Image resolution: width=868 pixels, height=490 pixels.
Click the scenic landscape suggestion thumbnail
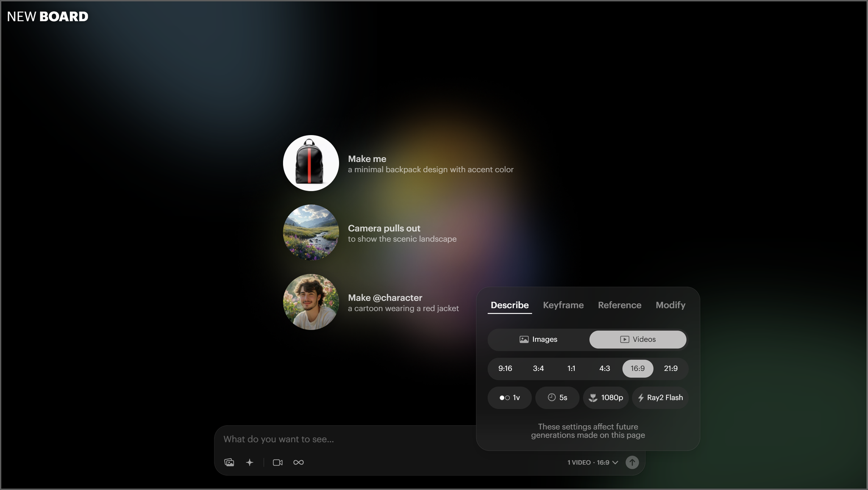coord(311,233)
